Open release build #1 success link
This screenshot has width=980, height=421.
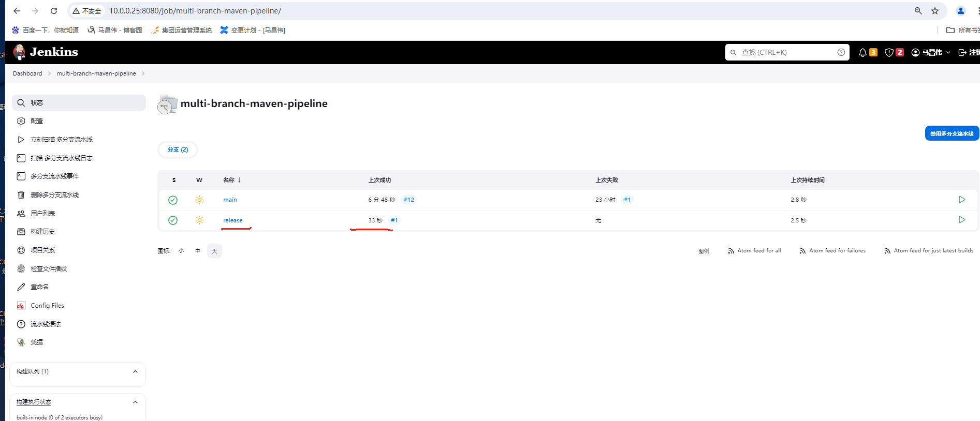[394, 220]
